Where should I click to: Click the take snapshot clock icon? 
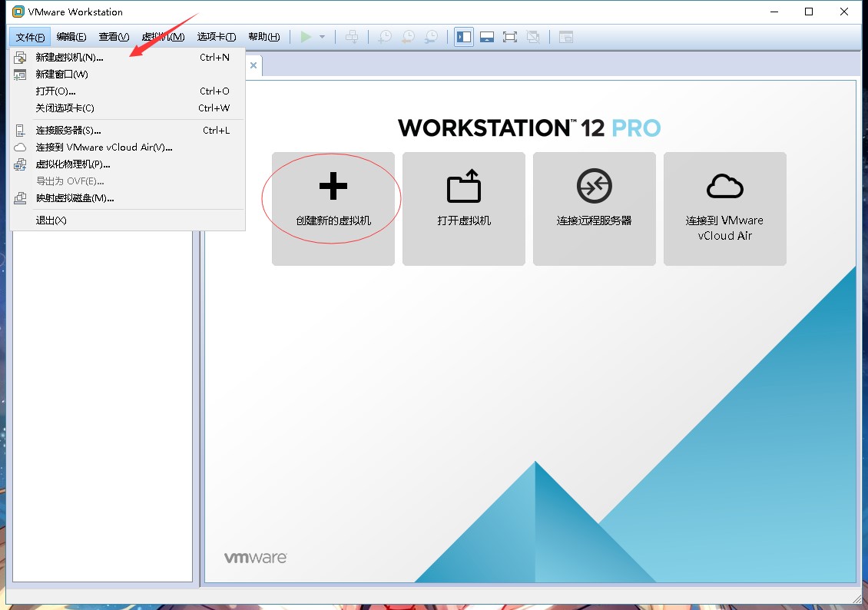click(x=385, y=37)
